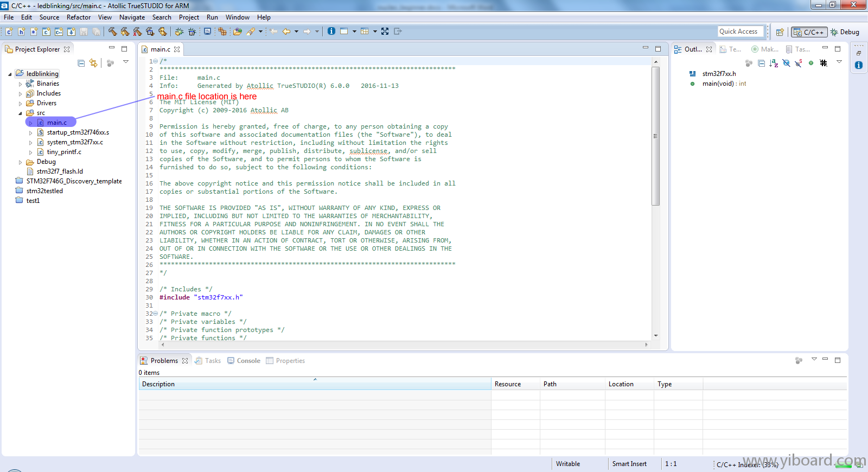
Task: Maximize the Problems panel
Action: (838, 360)
